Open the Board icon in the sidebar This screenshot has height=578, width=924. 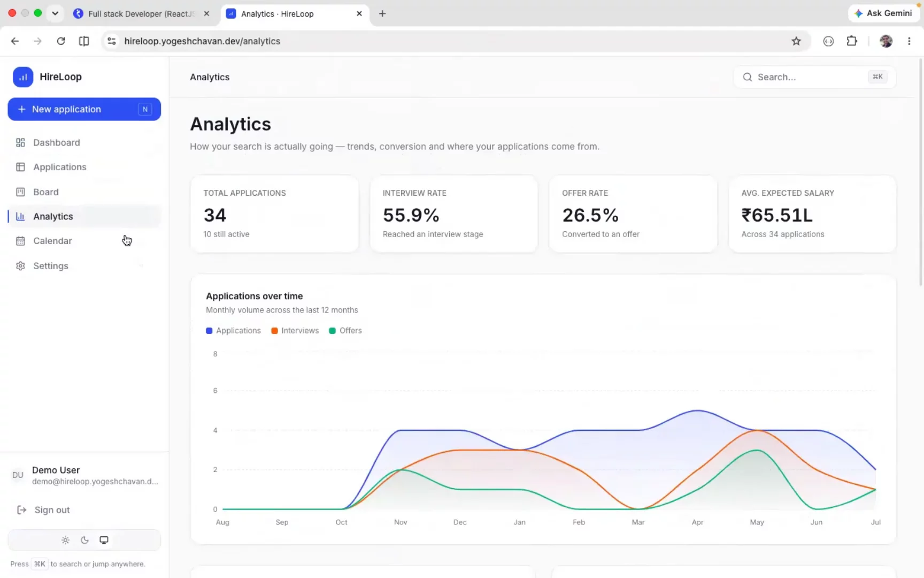(x=20, y=192)
